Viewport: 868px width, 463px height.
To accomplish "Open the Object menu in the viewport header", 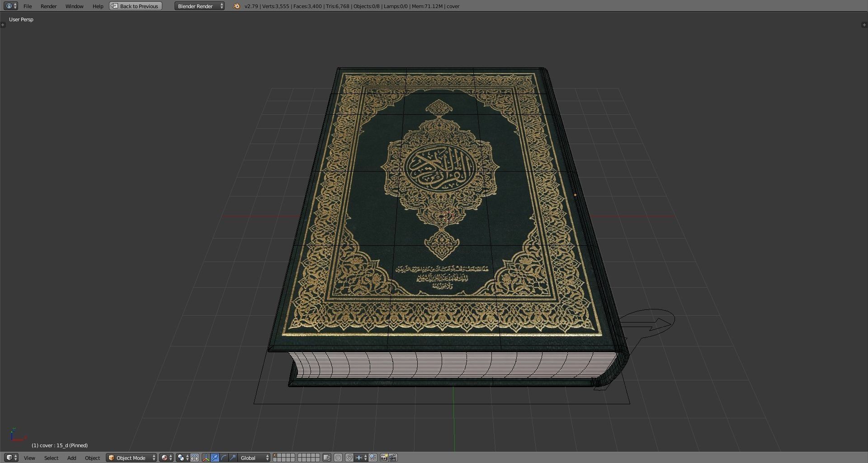I will tap(92, 458).
